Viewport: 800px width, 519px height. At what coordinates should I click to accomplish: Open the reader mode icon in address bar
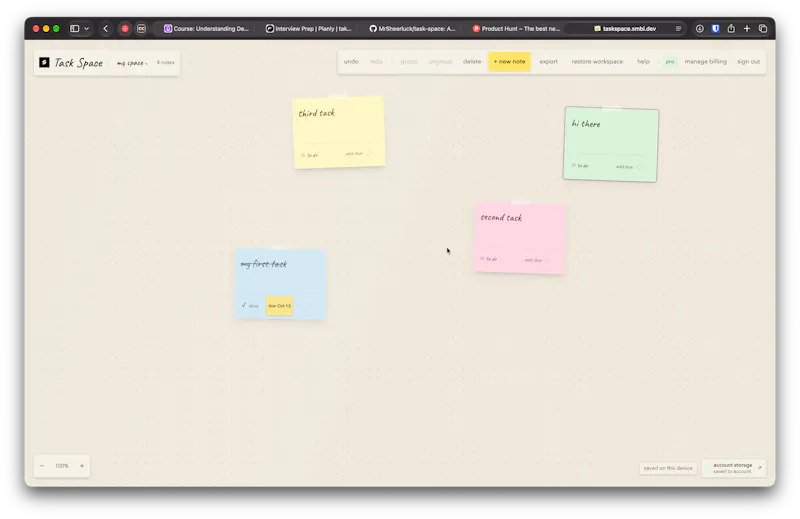679,29
